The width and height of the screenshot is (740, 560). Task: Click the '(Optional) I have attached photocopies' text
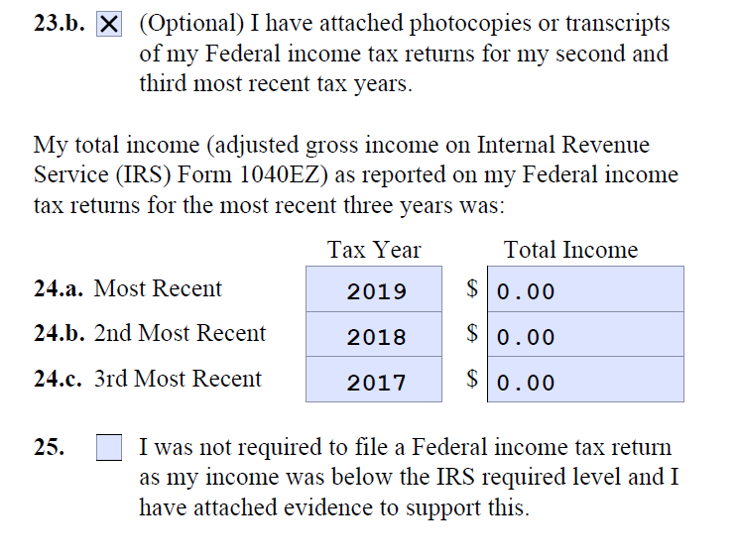point(405,54)
